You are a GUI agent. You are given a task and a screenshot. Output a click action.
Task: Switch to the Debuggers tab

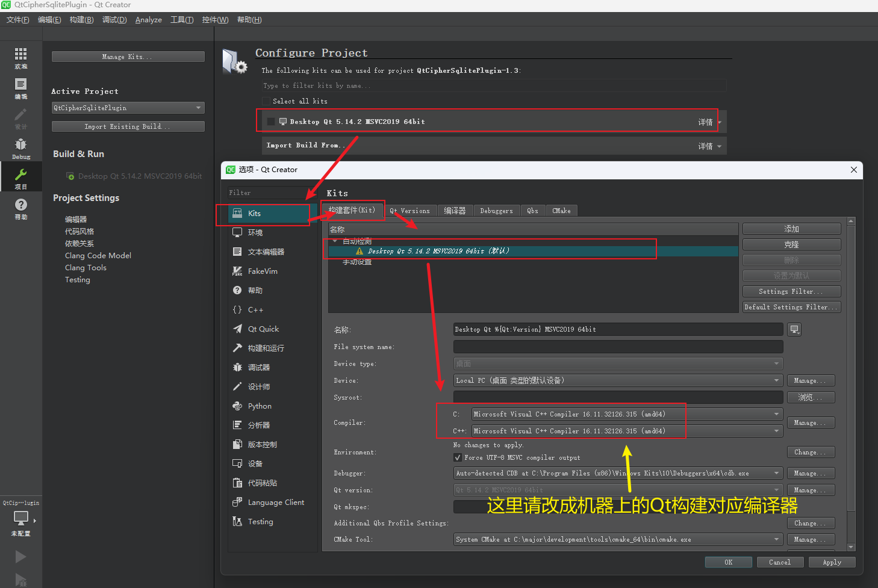[496, 211]
